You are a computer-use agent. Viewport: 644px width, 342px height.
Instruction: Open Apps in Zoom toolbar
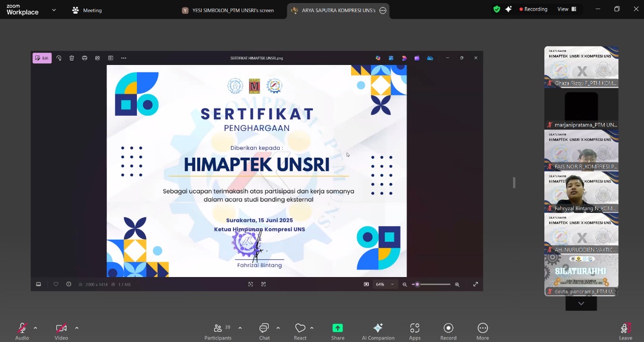(x=415, y=331)
